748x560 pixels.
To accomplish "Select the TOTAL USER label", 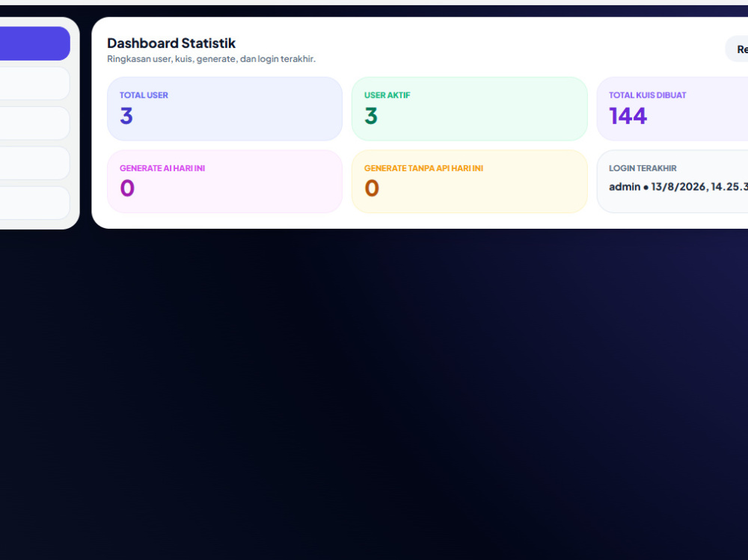I will 144,95.
